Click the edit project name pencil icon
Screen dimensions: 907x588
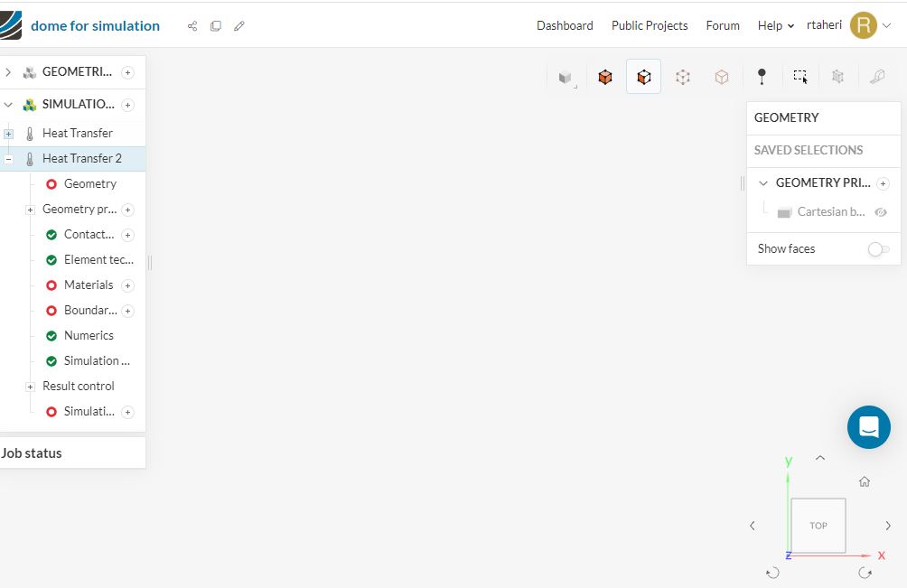tap(238, 26)
